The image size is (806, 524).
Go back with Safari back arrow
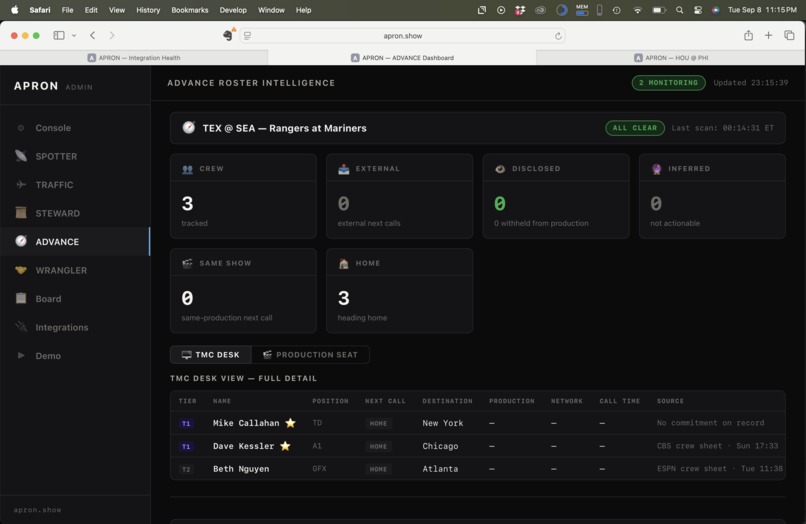click(93, 35)
